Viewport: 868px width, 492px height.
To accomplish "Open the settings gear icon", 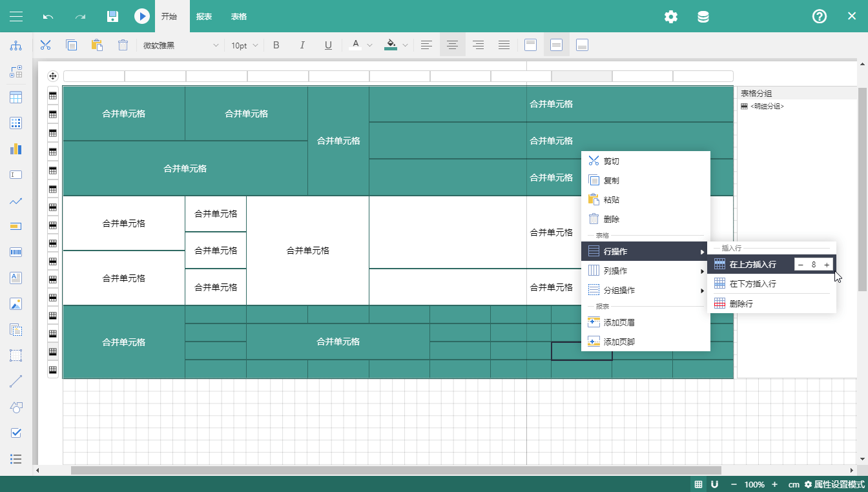I will [671, 17].
